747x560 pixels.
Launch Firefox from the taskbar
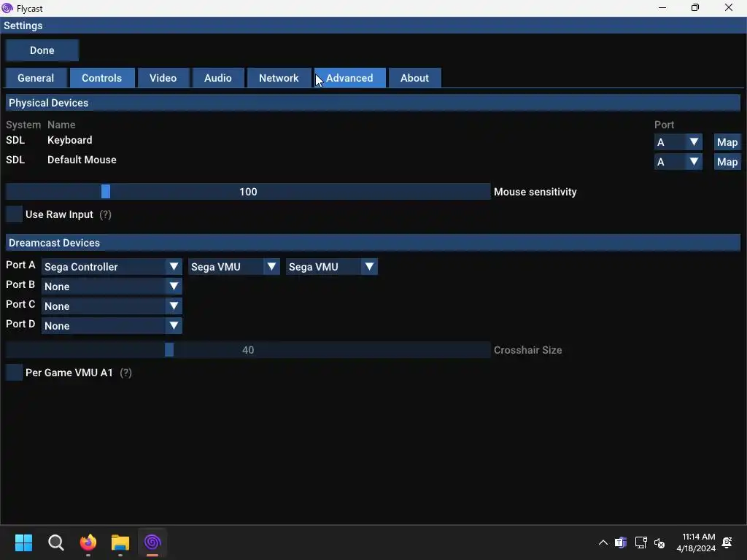[88, 542]
